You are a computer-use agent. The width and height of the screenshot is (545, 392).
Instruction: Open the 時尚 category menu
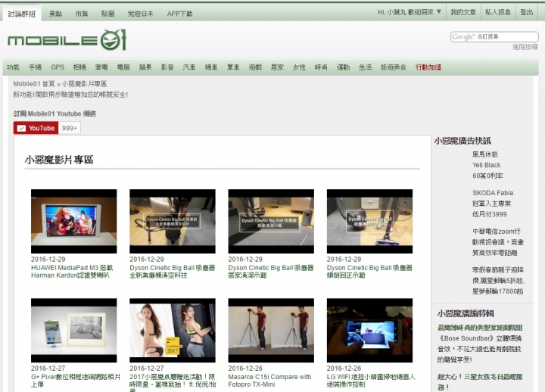tap(321, 67)
